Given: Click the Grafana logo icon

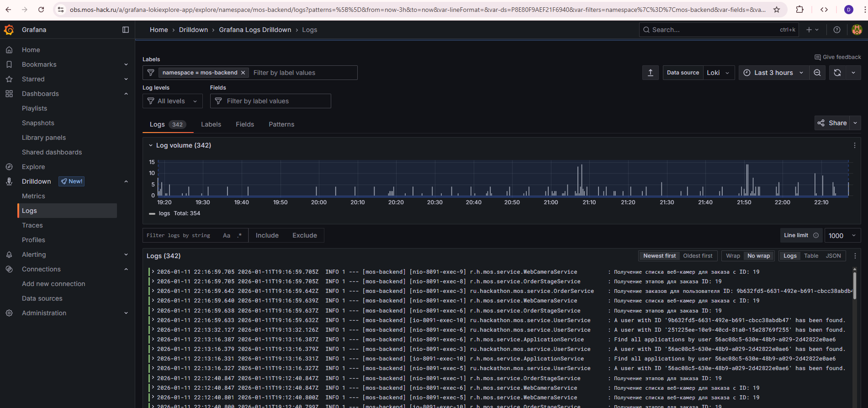Looking at the screenshot, I should point(9,30).
